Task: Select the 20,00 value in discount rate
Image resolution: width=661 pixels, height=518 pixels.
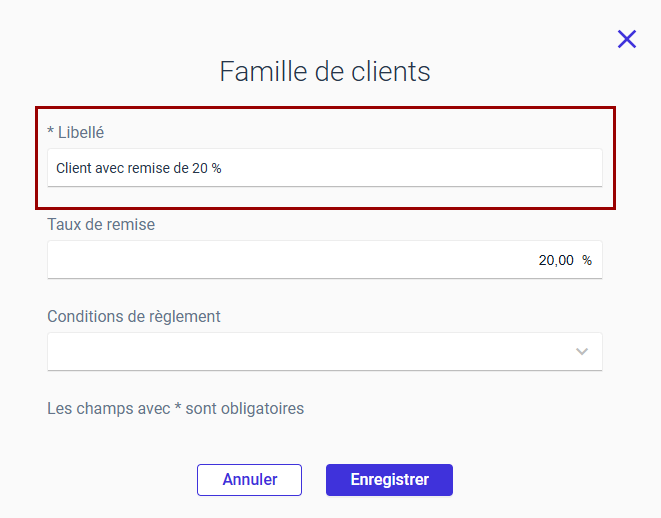Action: pyautogui.click(x=556, y=260)
